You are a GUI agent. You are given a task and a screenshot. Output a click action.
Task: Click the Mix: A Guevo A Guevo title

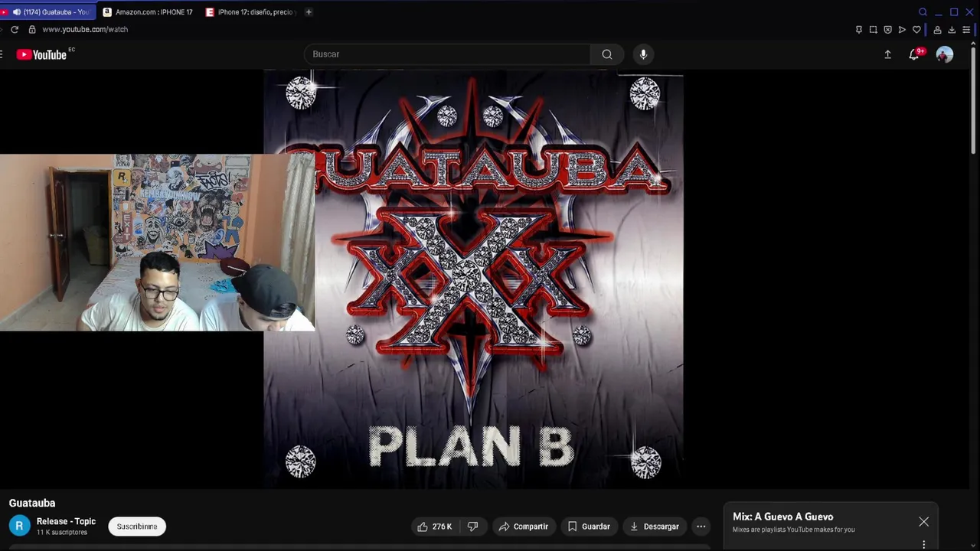point(783,517)
